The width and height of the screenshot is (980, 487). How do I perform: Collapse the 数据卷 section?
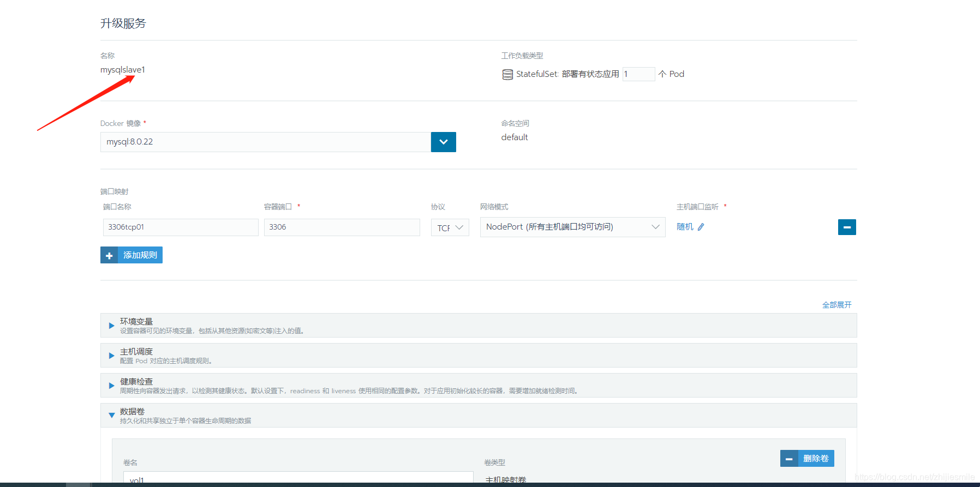(479, 416)
